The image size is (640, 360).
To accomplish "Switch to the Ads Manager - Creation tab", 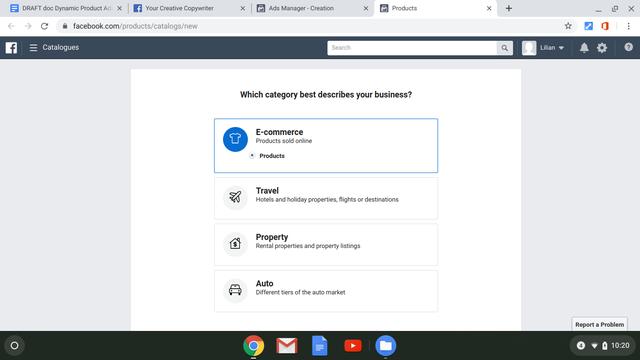I will (312, 8).
